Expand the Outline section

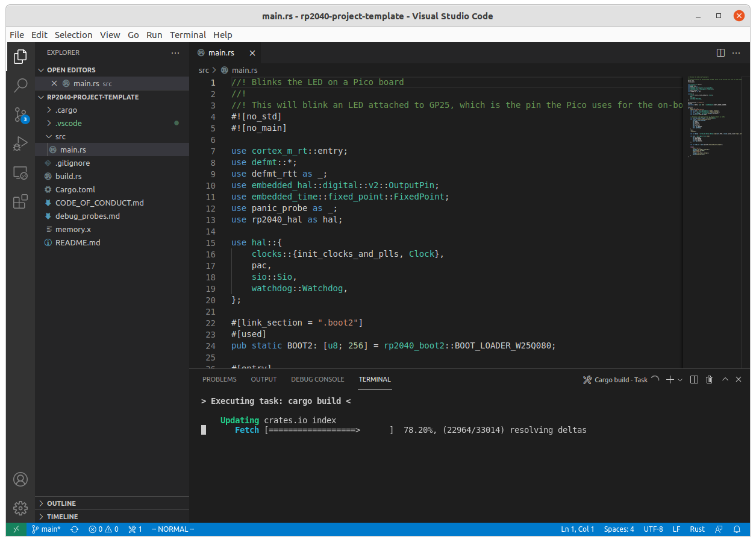61,503
